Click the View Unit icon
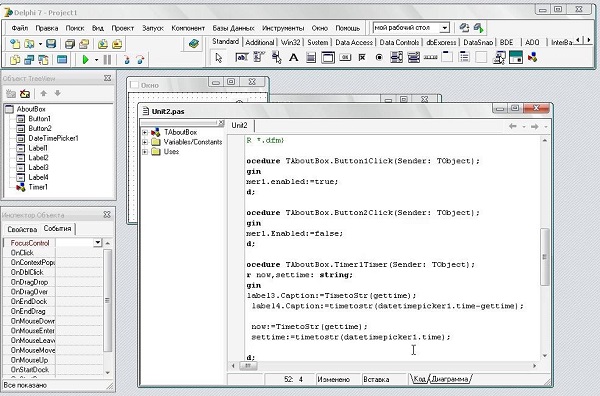 point(15,60)
